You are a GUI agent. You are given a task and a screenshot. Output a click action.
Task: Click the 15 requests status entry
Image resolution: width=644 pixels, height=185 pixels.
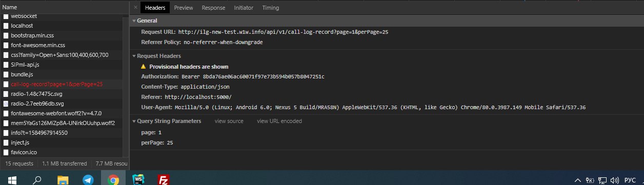[x=19, y=163]
